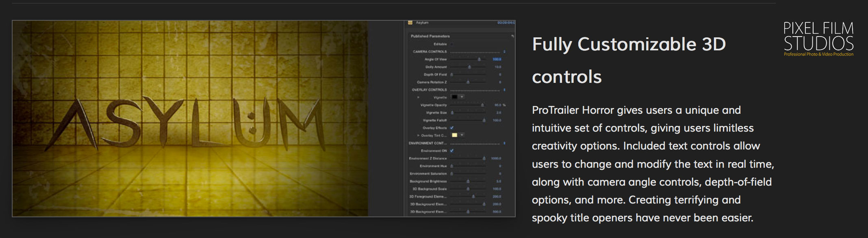868x238 pixels.
Task: Click the Vignette Size value 2.0
Action: pyautogui.click(x=499, y=113)
